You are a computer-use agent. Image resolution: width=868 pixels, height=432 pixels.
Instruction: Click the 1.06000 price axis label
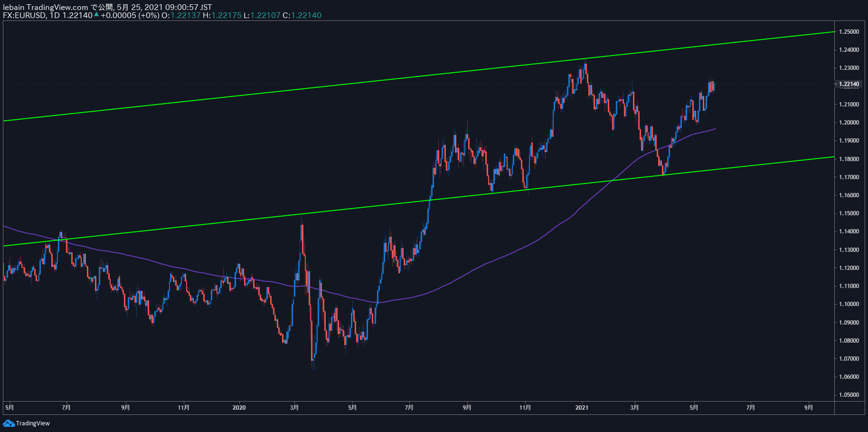point(849,377)
